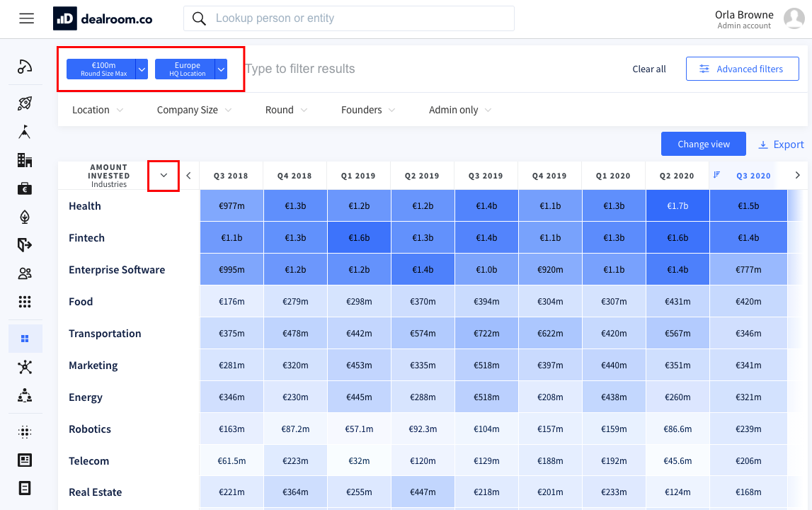Click the Change view button
The image size is (812, 510).
click(703, 144)
